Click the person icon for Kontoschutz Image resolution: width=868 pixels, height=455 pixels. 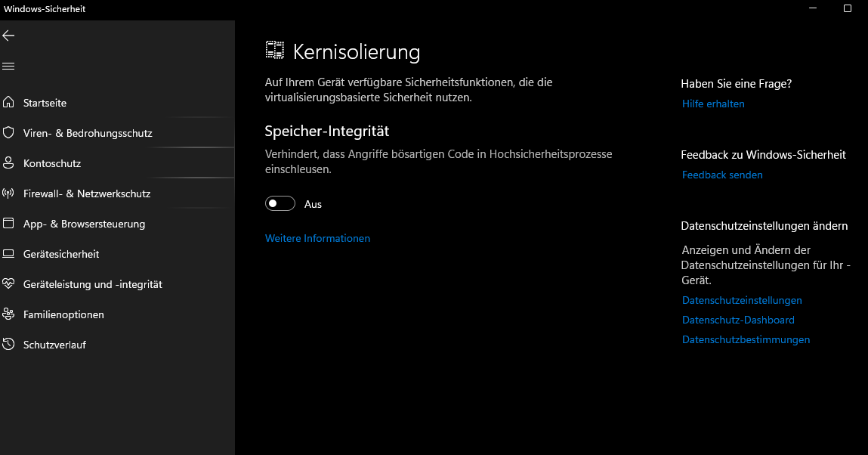point(8,162)
